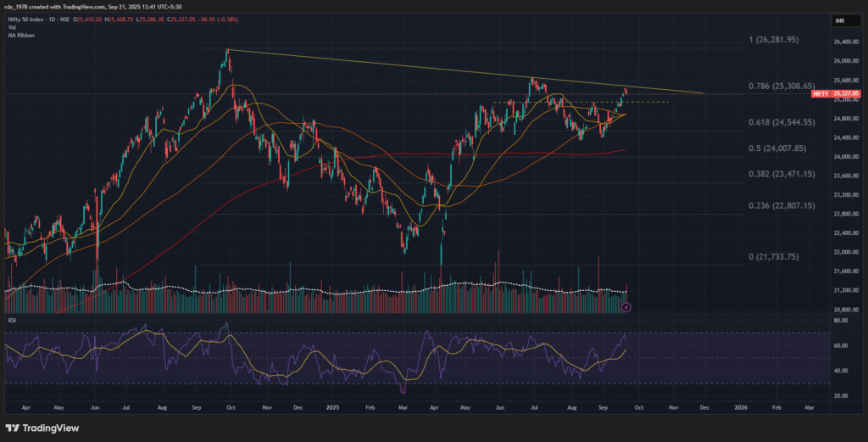Click 26,400.00 on the price scale
Viewport: 868px width, 442px height.
click(843, 42)
